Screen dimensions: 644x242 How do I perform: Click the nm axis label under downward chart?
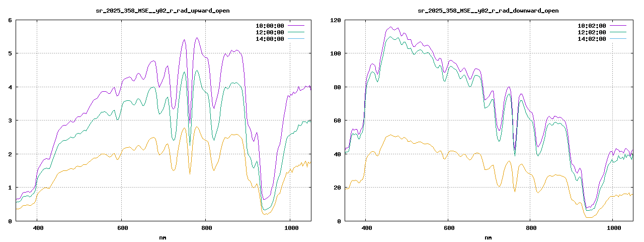click(489, 237)
